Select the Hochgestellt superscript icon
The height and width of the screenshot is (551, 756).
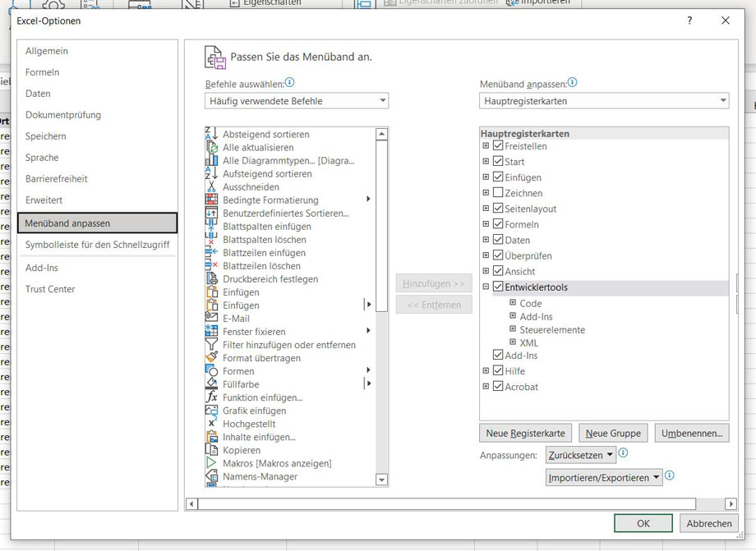point(211,424)
